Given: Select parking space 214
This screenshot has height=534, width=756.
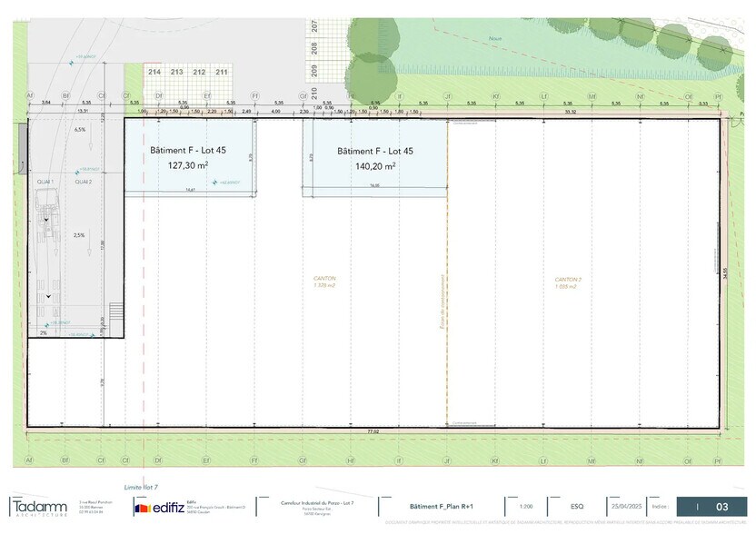Looking at the screenshot, I should click(x=153, y=70).
